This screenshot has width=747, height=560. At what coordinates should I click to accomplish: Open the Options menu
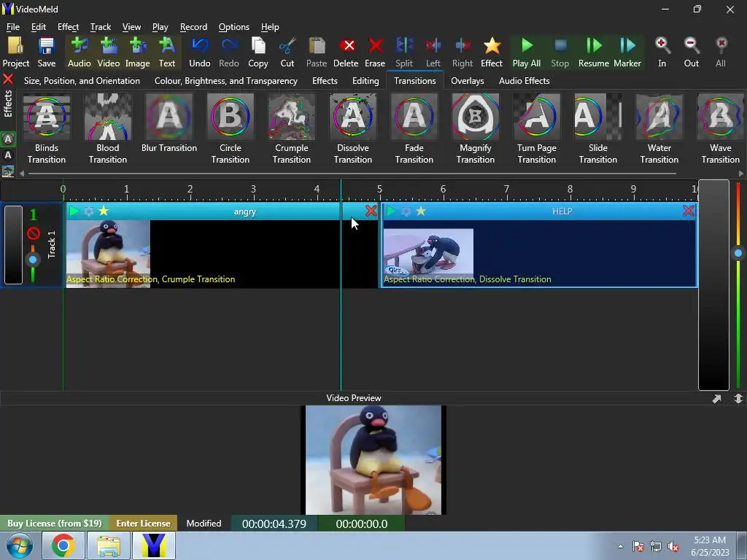point(234,27)
